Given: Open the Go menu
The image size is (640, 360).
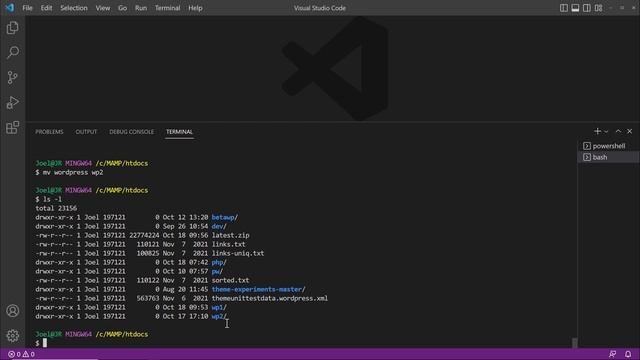Looking at the screenshot, I should point(122,8).
